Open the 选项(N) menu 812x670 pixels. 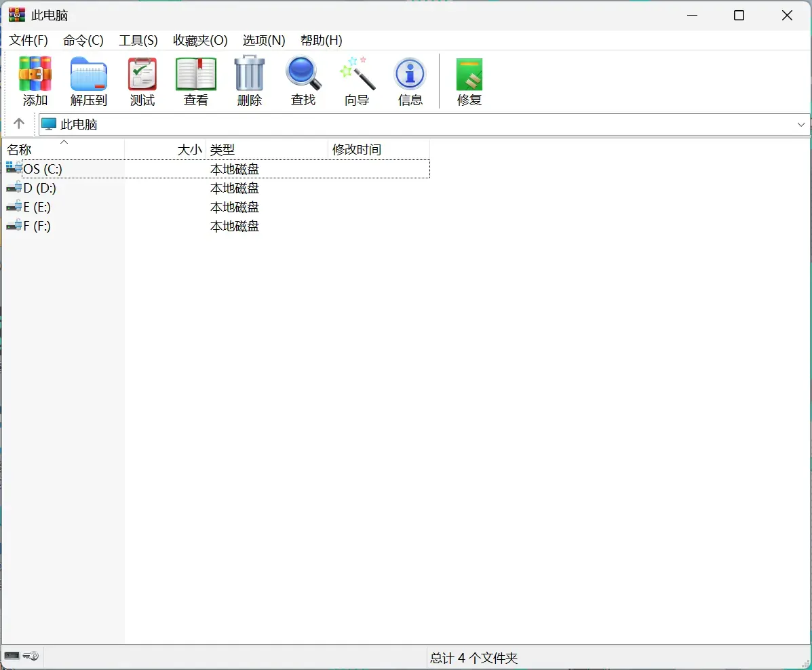click(x=264, y=41)
